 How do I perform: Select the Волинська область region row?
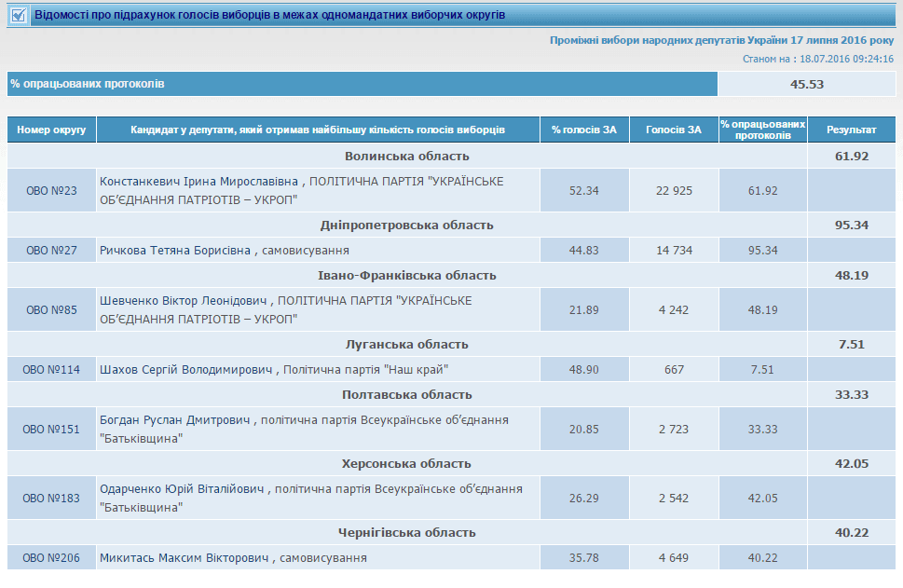pos(406,157)
